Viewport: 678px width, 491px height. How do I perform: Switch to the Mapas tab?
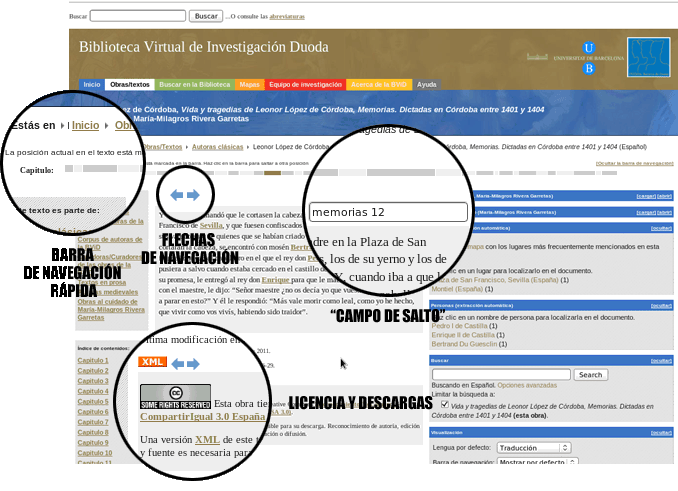[x=250, y=85]
